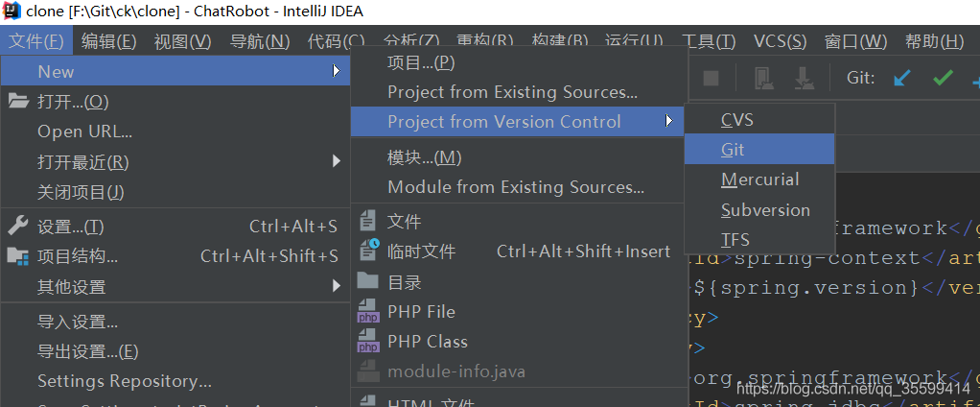The image size is (980, 407).
Task: Open the VCS menu in menu bar
Action: [780, 41]
